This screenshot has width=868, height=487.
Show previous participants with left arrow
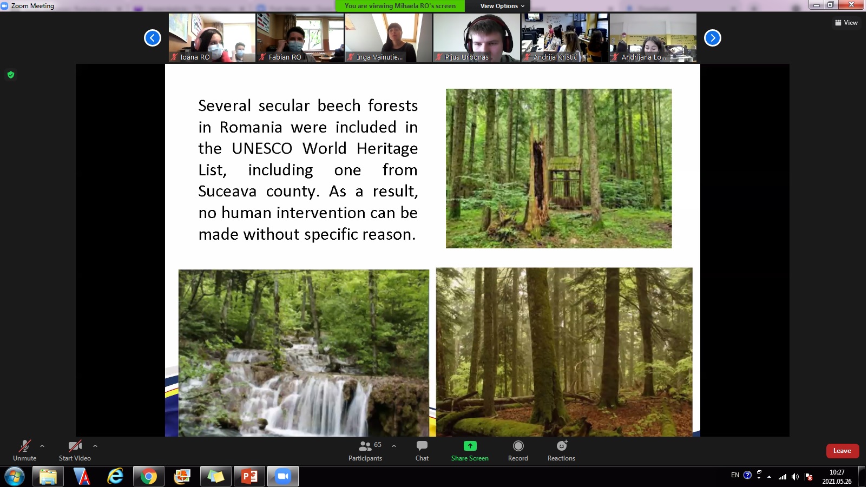point(153,38)
